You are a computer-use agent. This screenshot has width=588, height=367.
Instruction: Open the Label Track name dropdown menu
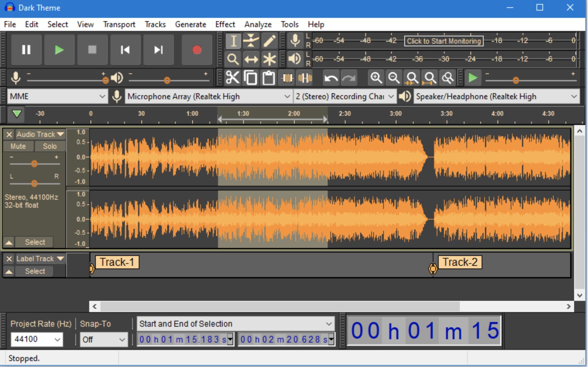click(x=40, y=259)
